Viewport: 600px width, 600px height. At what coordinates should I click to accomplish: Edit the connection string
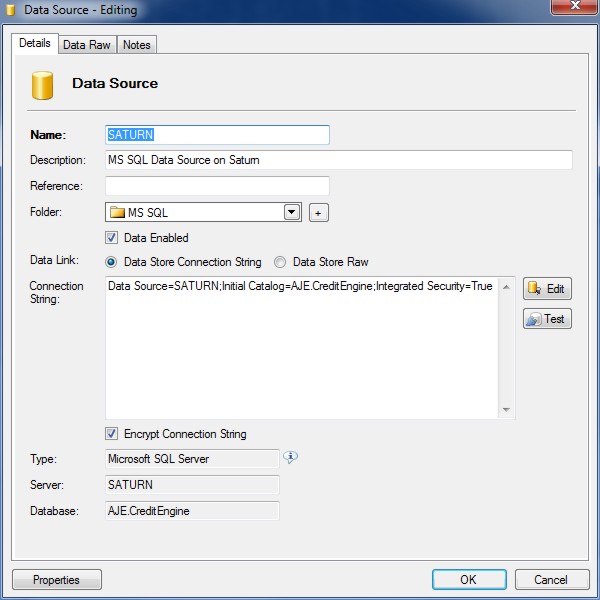[x=547, y=289]
